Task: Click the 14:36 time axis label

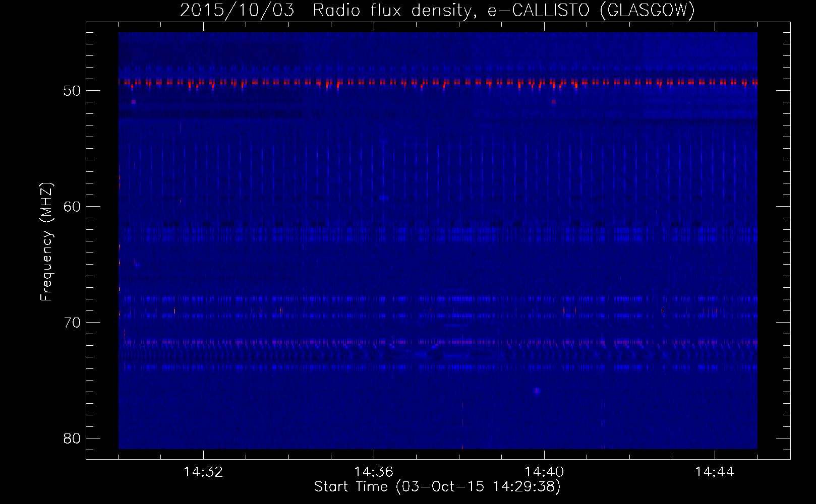Action: (x=374, y=472)
